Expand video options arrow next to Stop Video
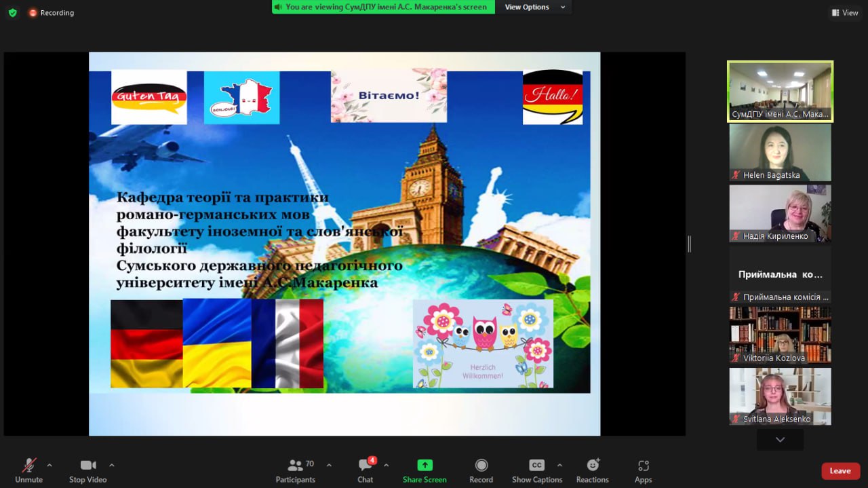 (112, 465)
